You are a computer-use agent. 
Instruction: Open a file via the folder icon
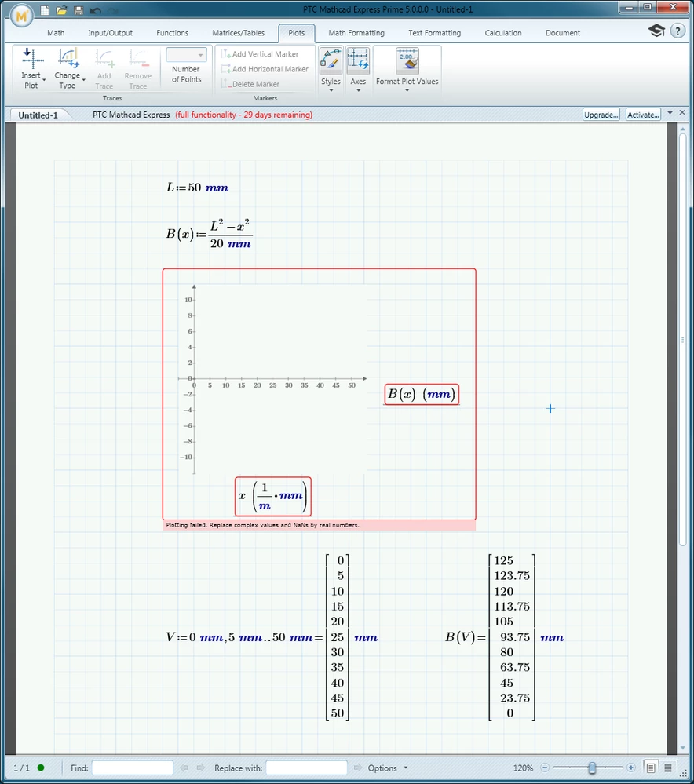[61, 10]
